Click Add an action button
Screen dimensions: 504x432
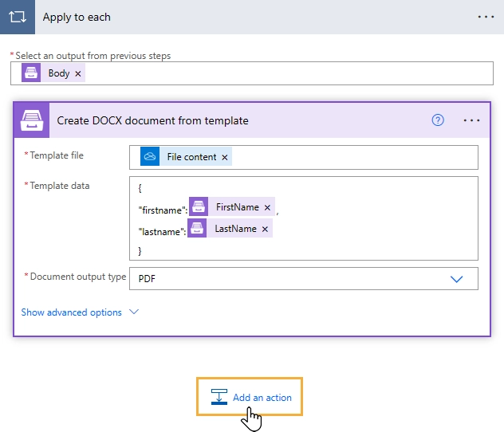pos(250,397)
